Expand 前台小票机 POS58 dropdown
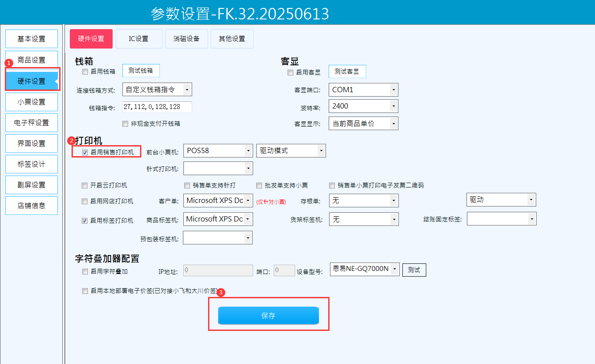The height and width of the screenshot is (364, 595). coord(218,150)
